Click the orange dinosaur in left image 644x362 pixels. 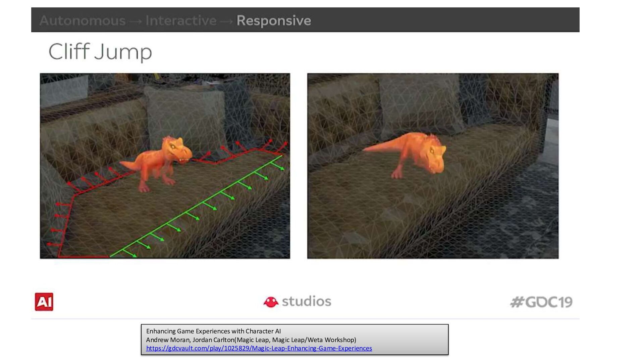coord(161,161)
